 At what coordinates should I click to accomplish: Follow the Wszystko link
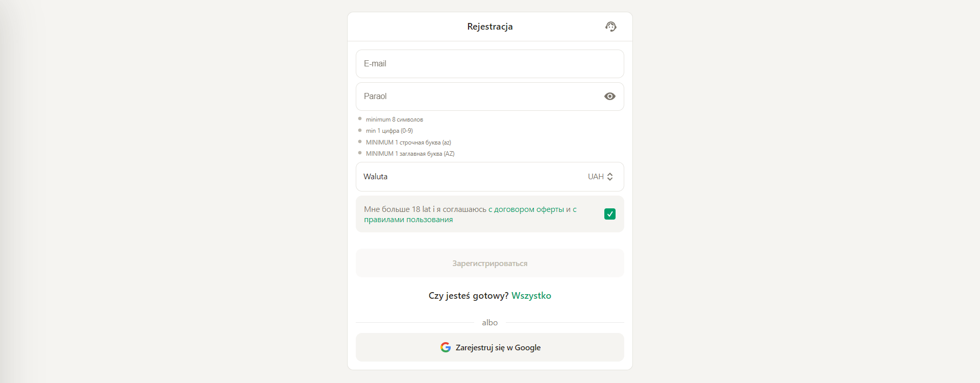[531, 296]
